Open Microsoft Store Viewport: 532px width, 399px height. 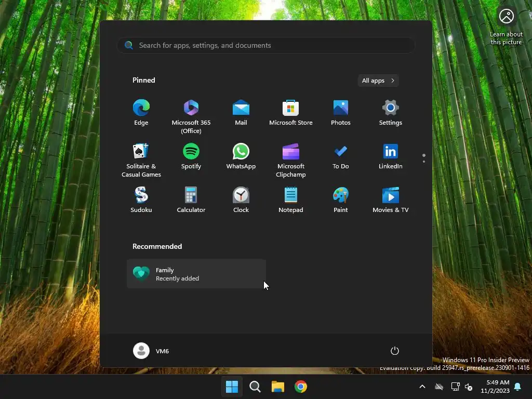(x=291, y=113)
